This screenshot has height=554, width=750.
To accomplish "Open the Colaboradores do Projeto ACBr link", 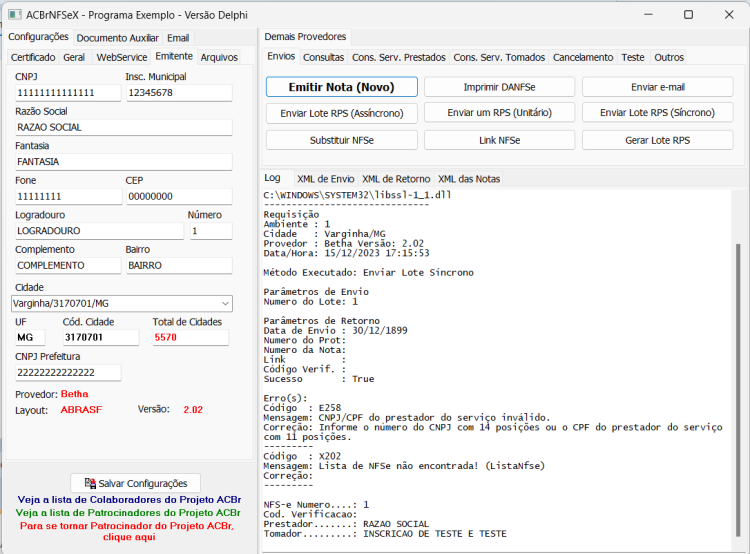I will pyautogui.click(x=129, y=499).
